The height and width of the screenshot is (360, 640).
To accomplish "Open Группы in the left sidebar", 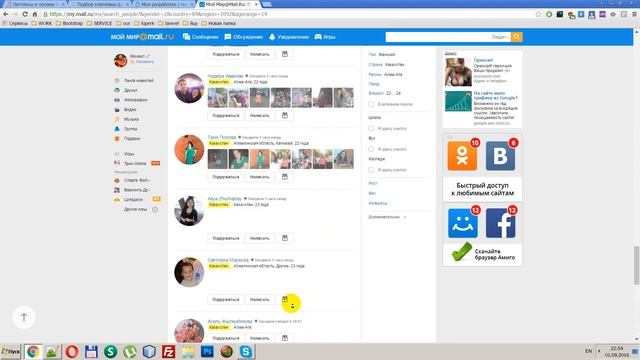I will click(x=126, y=129).
